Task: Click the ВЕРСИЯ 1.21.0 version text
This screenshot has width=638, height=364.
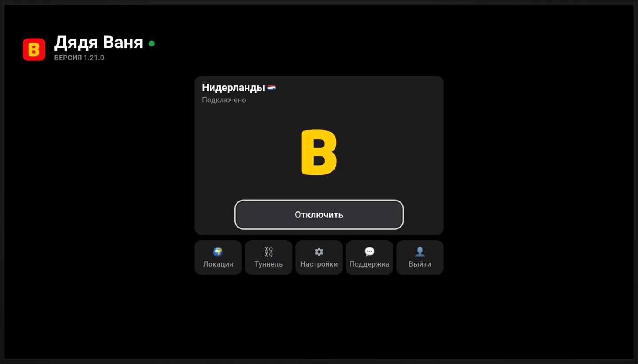Action: pyautogui.click(x=79, y=58)
